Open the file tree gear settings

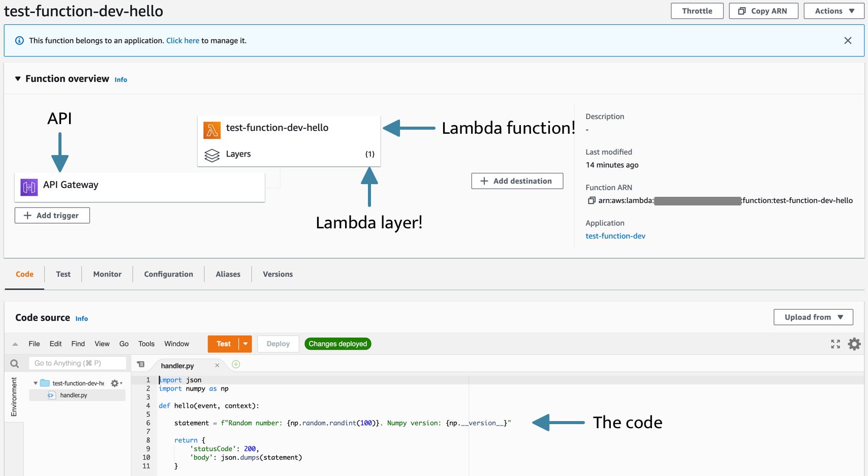(x=115, y=383)
